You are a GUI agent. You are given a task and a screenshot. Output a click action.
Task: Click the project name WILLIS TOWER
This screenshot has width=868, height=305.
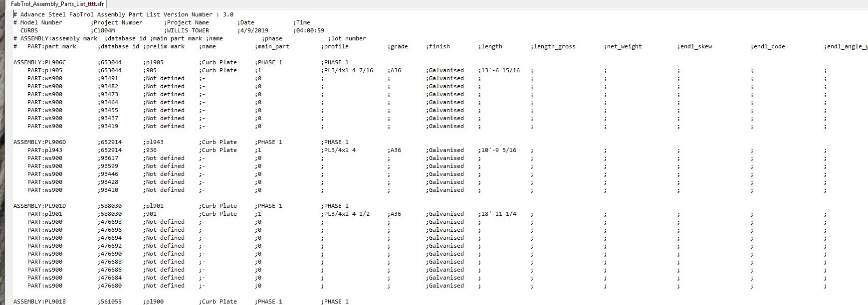coord(188,30)
